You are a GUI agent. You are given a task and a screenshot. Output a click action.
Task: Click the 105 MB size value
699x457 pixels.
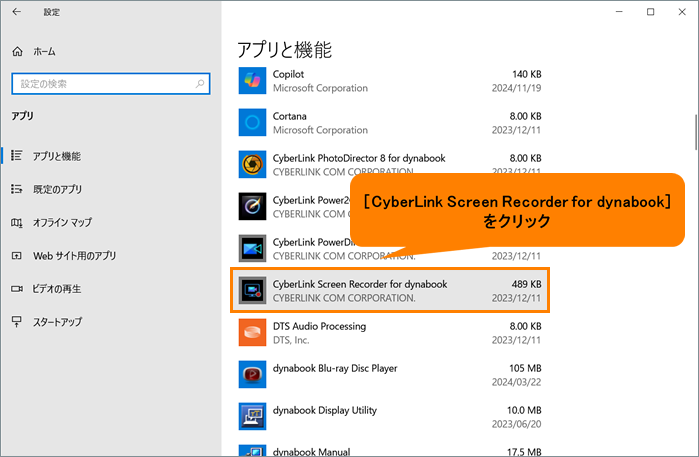(x=525, y=368)
